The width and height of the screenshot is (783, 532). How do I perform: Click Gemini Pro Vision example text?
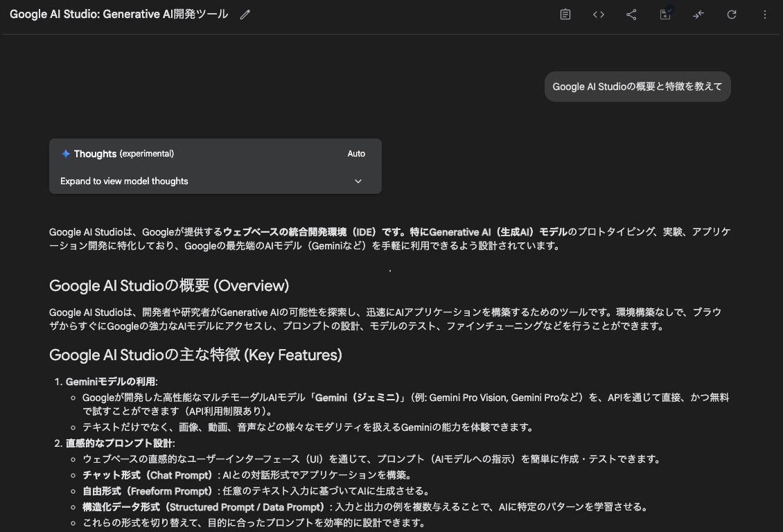pyautogui.click(x=468, y=398)
